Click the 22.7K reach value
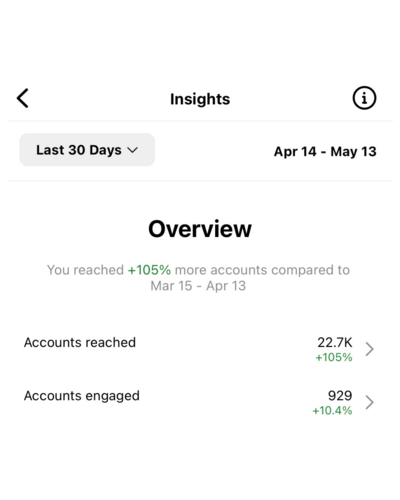The width and height of the screenshot is (400, 500). (x=335, y=342)
